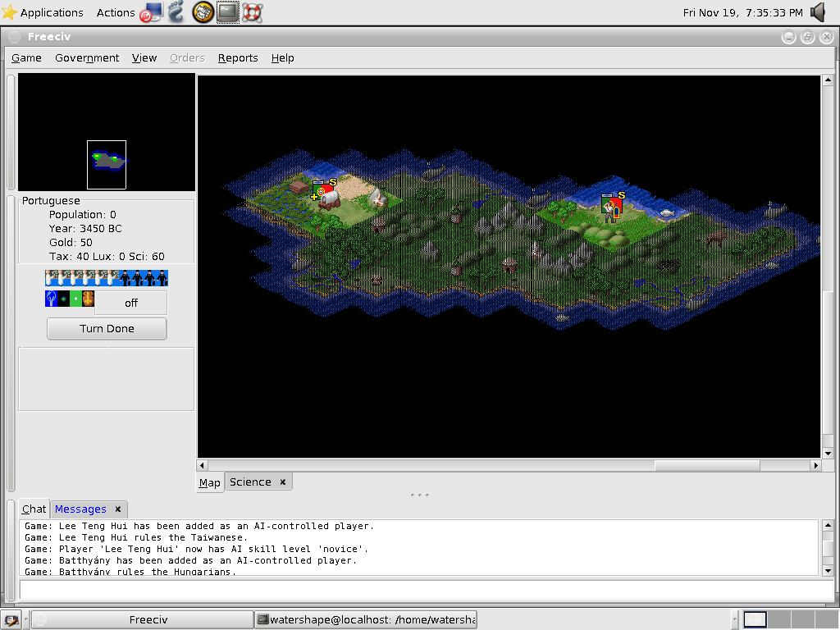This screenshot has height=630, width=840.
Task: Switch to the Science tab
Action: coord(250,482)
